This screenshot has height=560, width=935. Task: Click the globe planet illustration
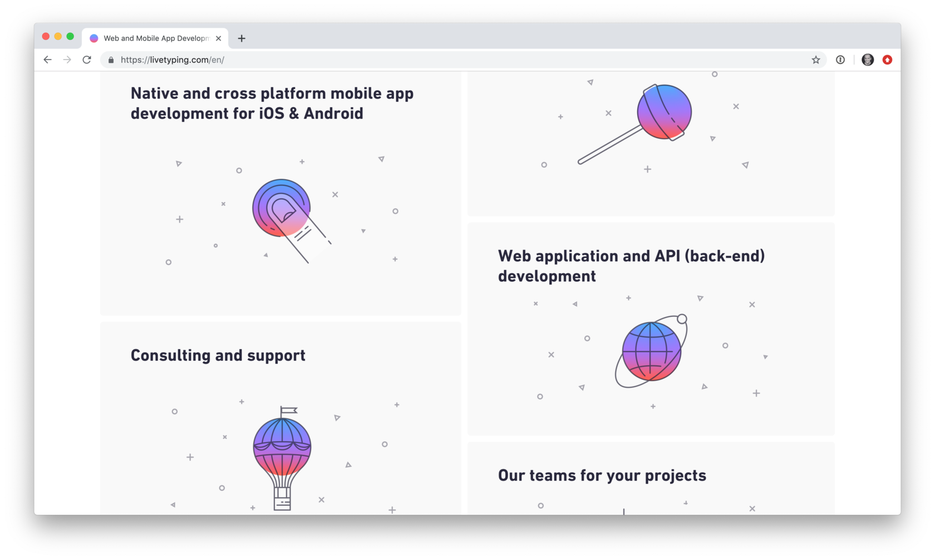pyautogui.click(x=651, y=351)
